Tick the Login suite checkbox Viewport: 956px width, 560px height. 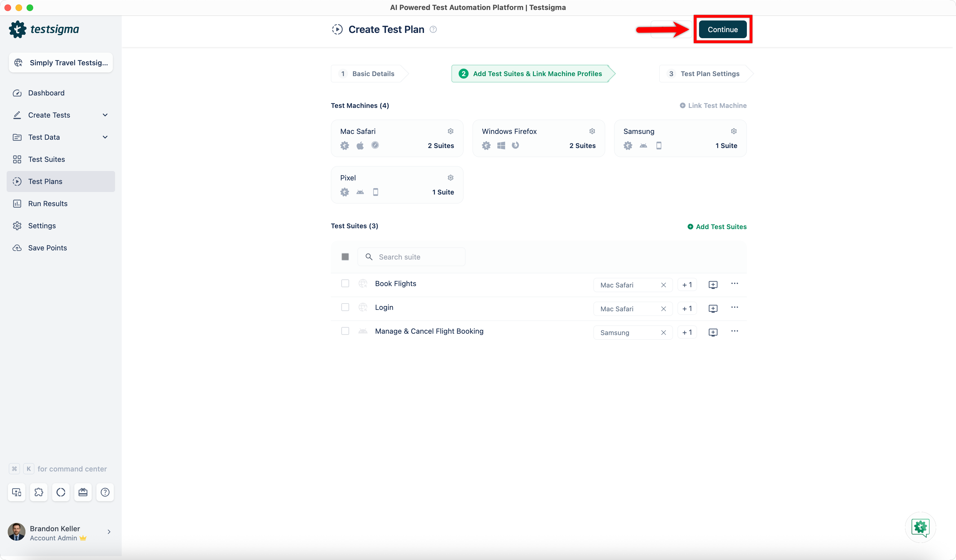click(345, 307)
